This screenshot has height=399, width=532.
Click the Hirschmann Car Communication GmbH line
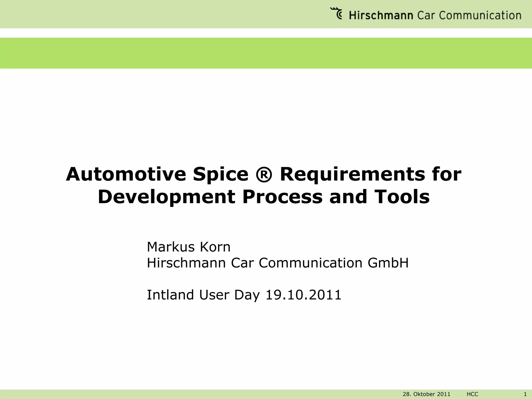pyautogui.click(x=277, y=263)
